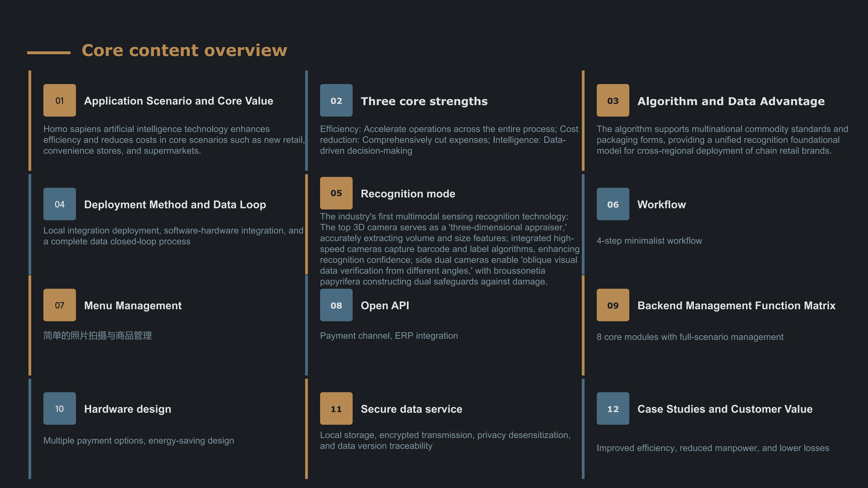Select the 06 Workflow number badge
This screenshot has height=488, width=868.
click(613, 204)
